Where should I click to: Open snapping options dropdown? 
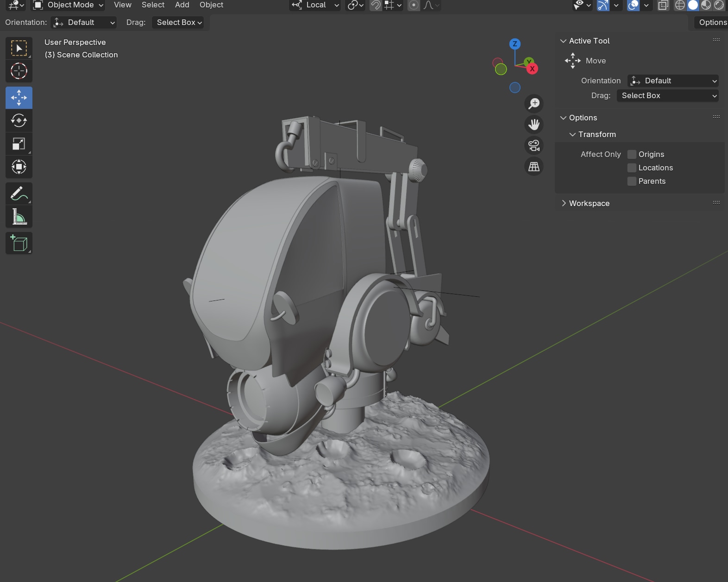[393, 5]
